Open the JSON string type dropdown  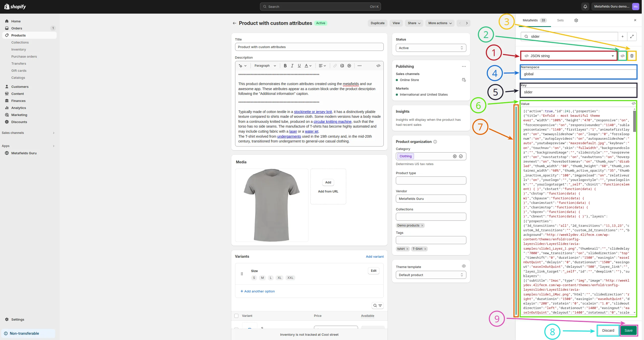pyautogui.click(x=569, y=56)
